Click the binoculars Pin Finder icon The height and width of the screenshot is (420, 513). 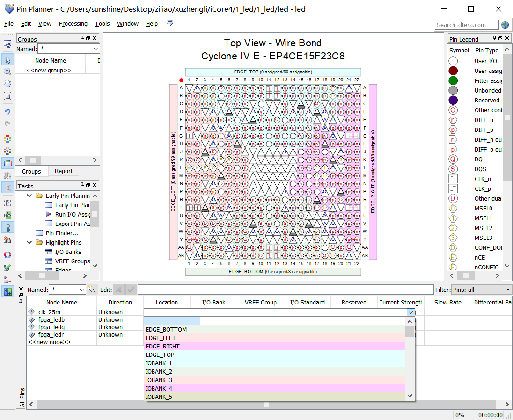coord(7,239)
